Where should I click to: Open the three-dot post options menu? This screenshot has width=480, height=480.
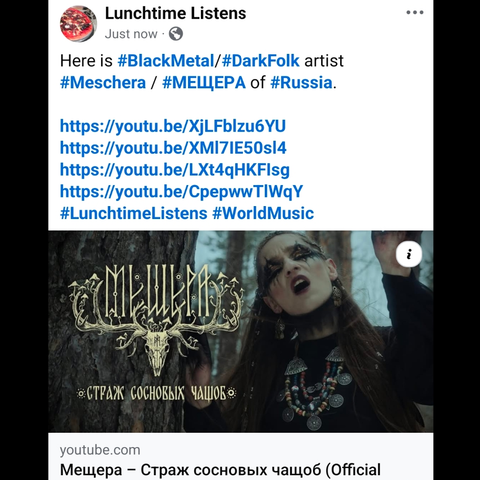pos(415,13)
